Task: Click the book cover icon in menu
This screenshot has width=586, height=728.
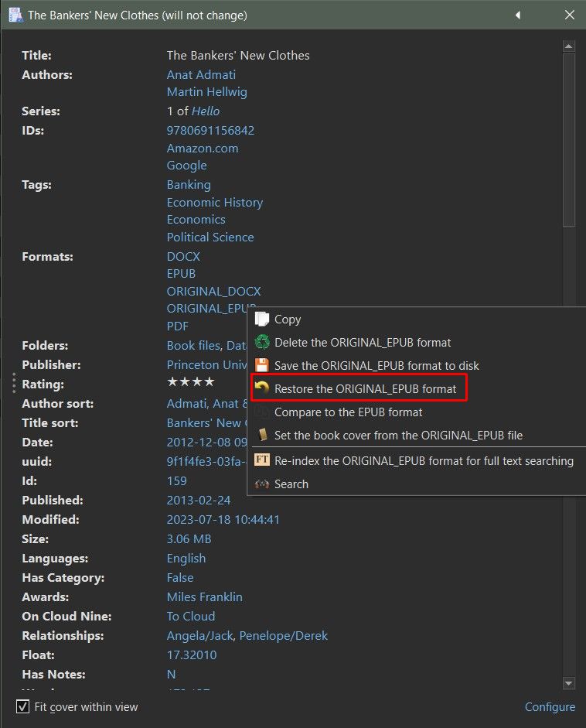Action: pyautogui.click(x=263, y=435)
